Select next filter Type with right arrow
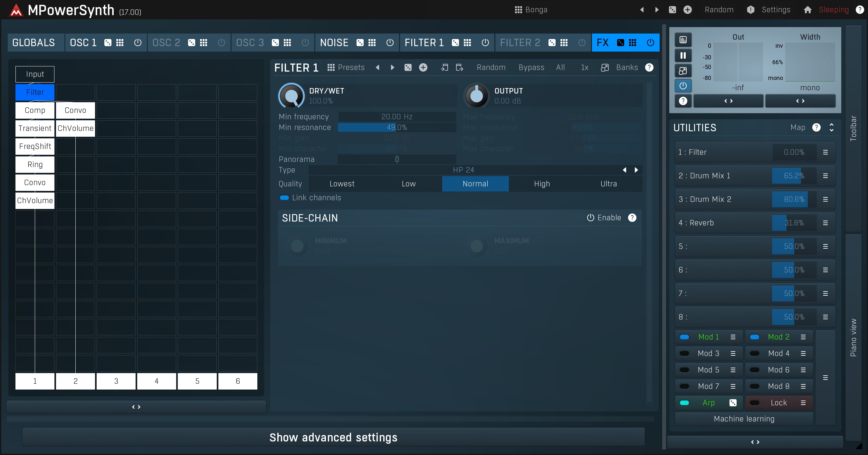 636,170
